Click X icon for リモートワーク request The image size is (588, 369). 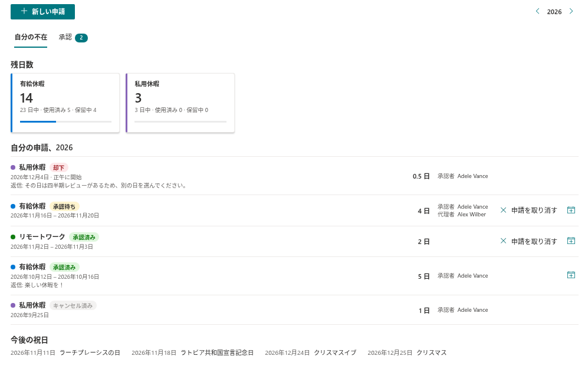click(503, 241)
